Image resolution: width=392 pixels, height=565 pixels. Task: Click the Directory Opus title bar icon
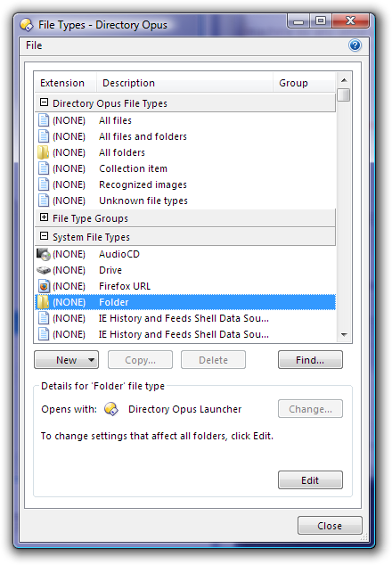pos(27,25)
